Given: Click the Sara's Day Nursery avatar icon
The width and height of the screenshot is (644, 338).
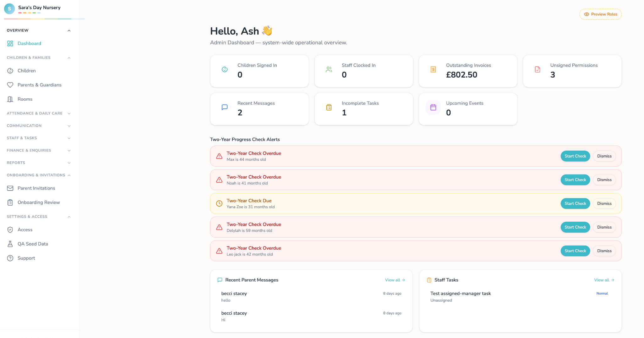Looking at the screenshot, I should point(9,9).
